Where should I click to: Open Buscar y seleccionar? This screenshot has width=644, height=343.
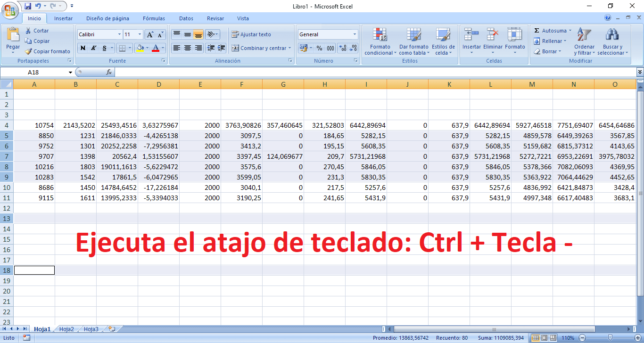tap(612, 41)
